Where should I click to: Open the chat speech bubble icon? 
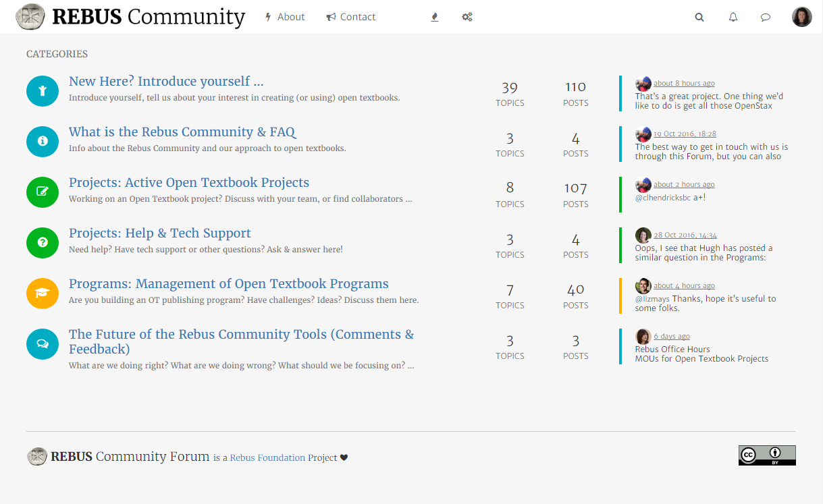(x=766, y=18)
